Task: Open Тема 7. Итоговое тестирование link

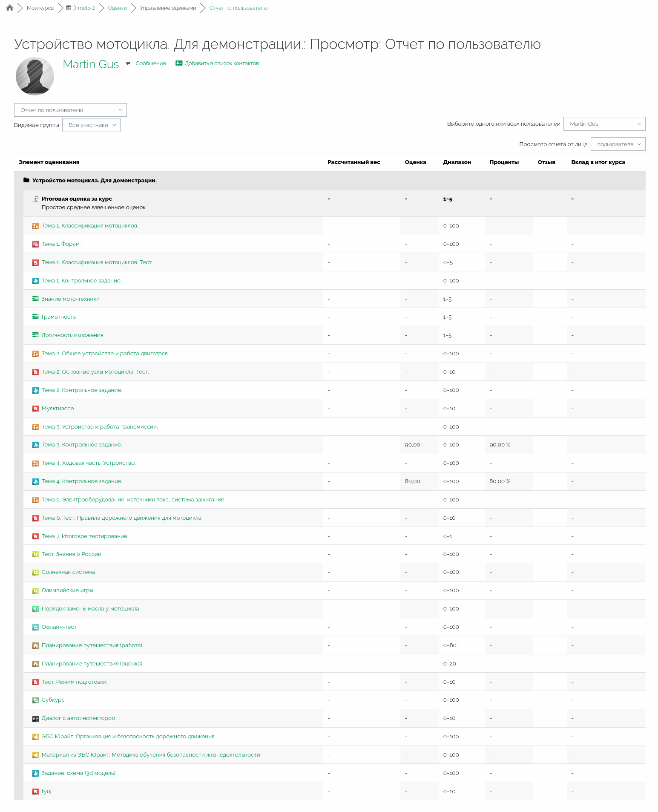Action: (x=85, y=536)
